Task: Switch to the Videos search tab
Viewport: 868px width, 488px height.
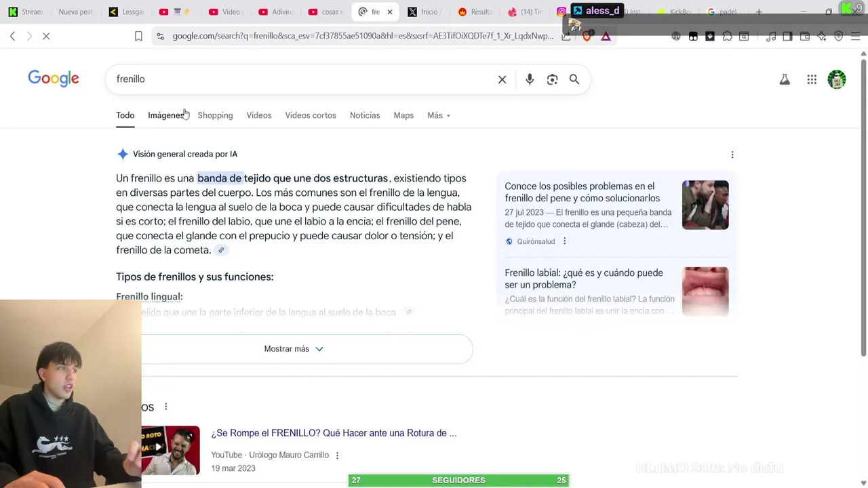Action: pyautogui.click(x=259, y=115)
